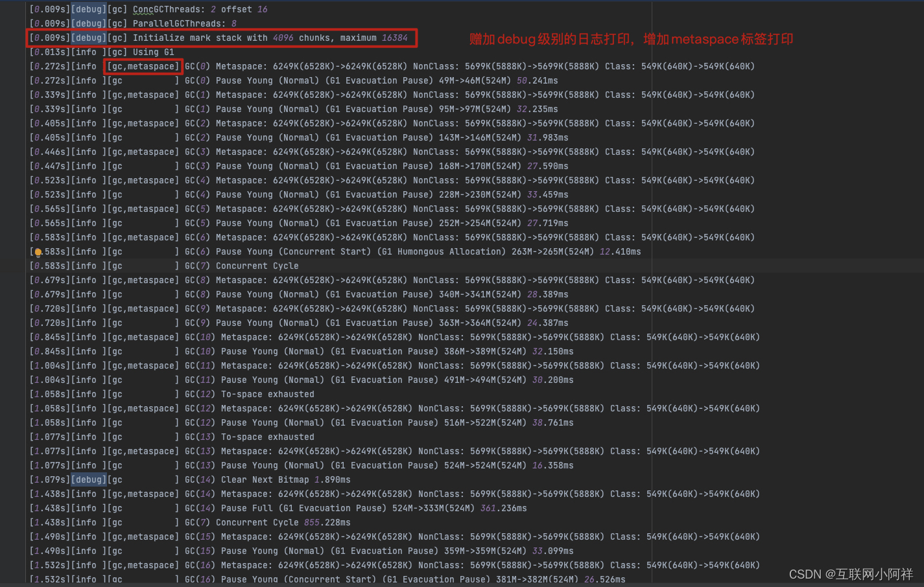Select the 'ParallelGCThreads: 8' log line
The height and width of the screenshot is (587, 924).
(133, 23)
